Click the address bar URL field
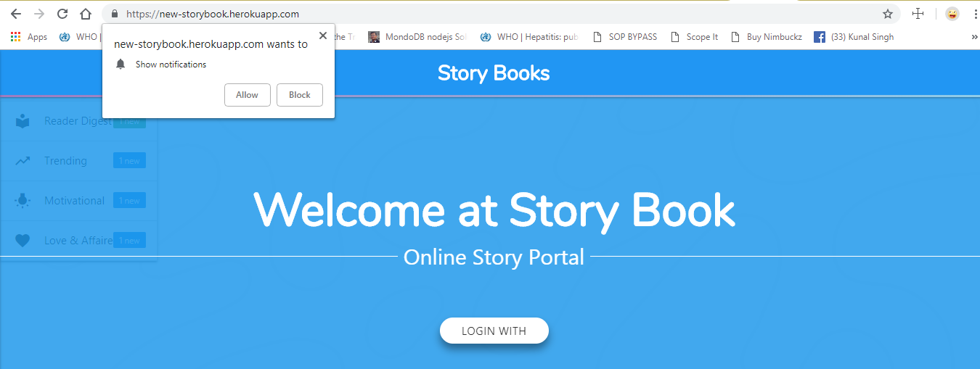 [x=501, y=14]
